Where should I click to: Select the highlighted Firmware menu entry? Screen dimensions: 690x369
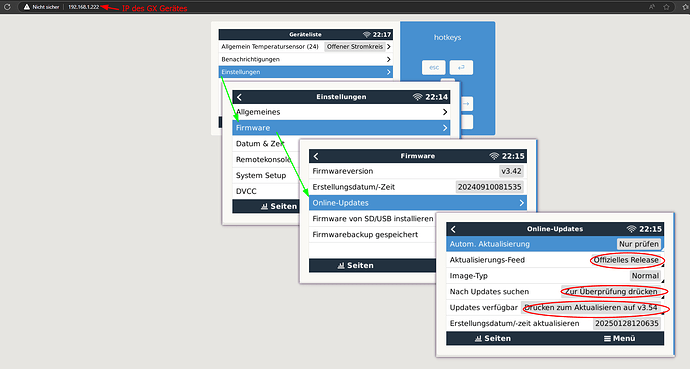341,128
